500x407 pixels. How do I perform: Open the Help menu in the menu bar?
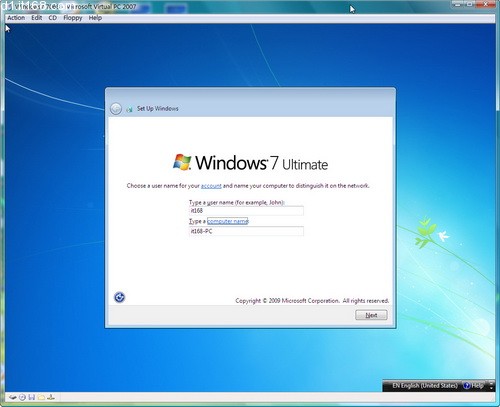pyautogui.click(x=95, y=18)
